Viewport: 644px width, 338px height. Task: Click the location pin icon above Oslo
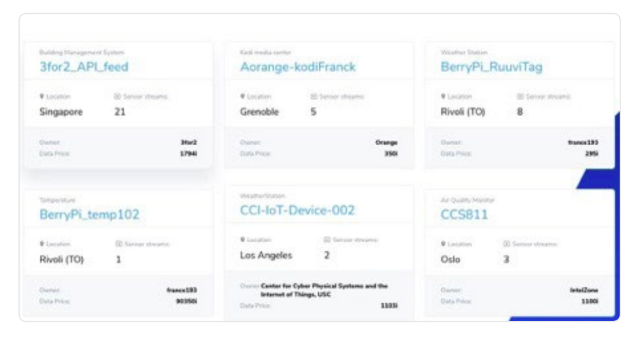click(443, 244)
